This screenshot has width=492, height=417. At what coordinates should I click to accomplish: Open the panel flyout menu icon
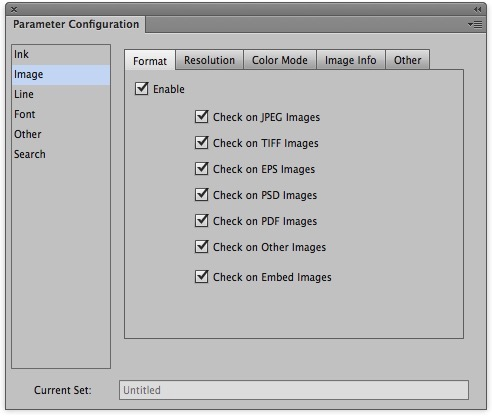pyautogui.click(x=475, y=24)
